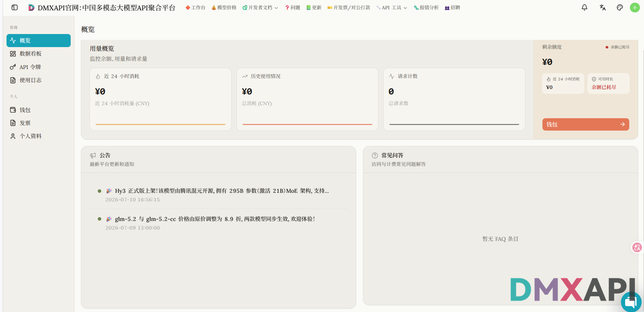Viewport: 644px width, 312px height.
Task: Click the document icon for 使用日志
Action: (13, 80)
